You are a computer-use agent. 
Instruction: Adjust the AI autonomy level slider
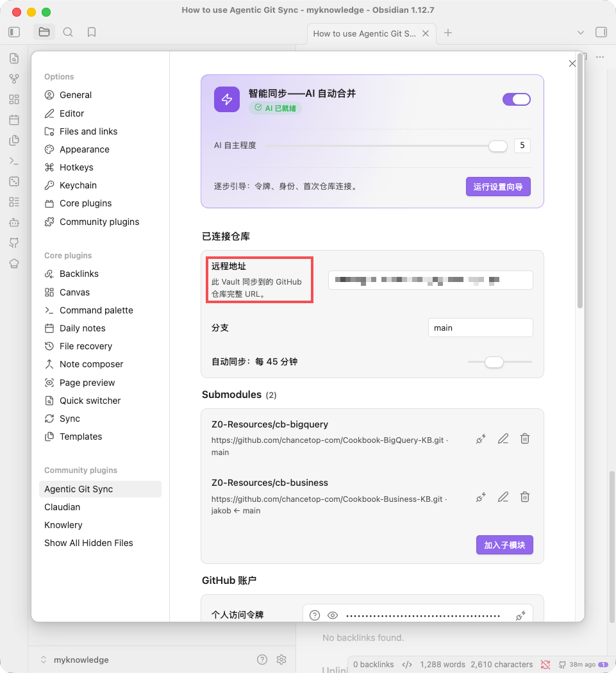coord(387,146)
